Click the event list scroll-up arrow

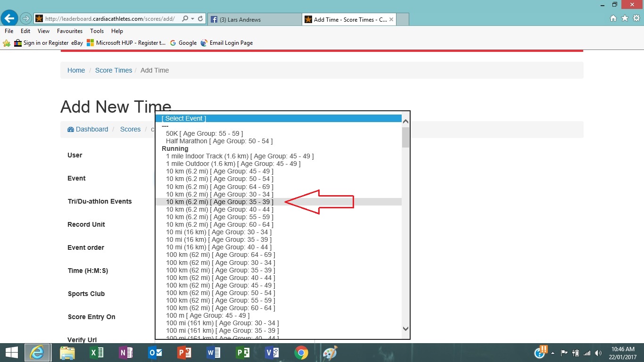(x=405, y=122)
